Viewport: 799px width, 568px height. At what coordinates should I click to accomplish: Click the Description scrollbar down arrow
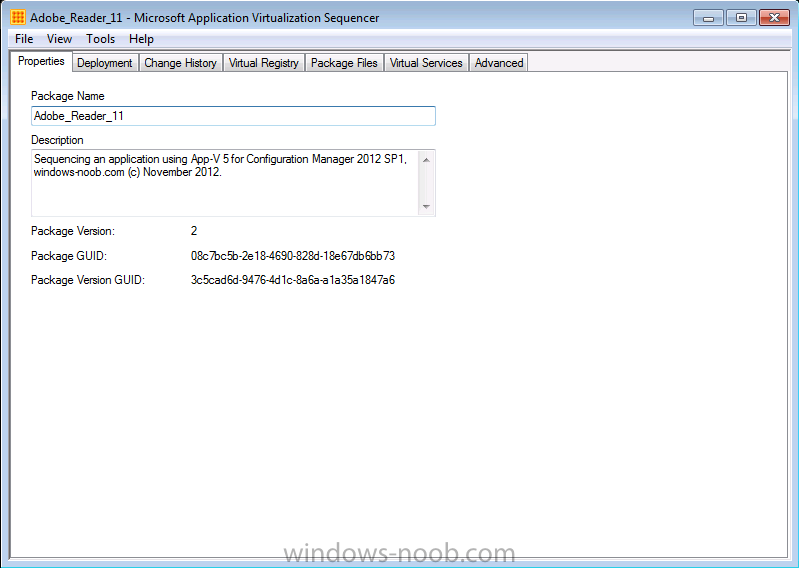click(x=427, y=206)
